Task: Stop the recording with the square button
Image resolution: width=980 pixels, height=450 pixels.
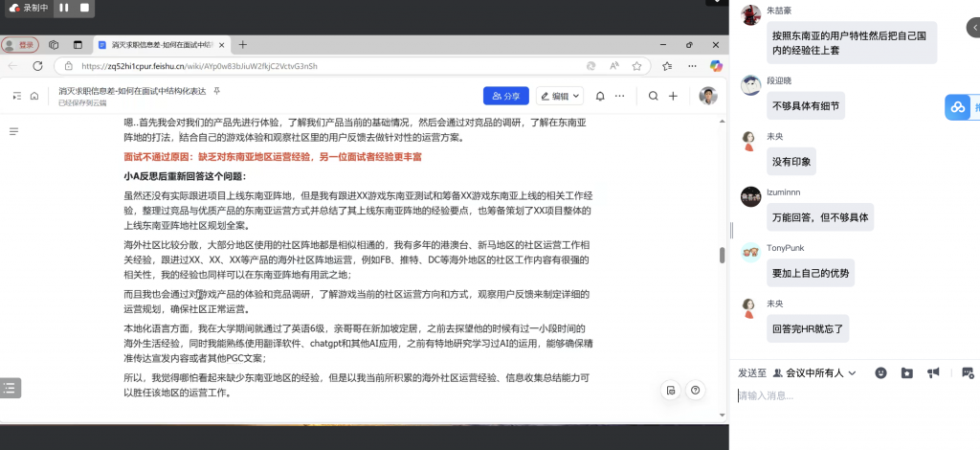Action: coord(84,8)
